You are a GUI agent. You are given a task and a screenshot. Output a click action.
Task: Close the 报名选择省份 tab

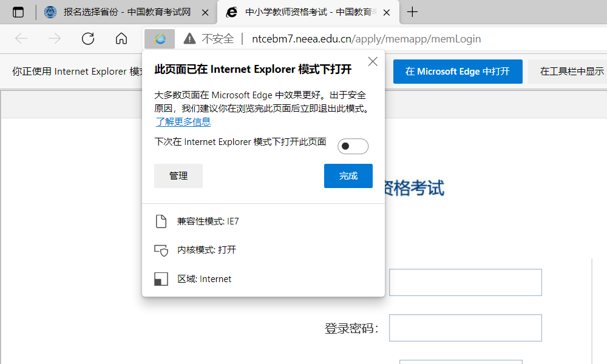click(206, 12)
